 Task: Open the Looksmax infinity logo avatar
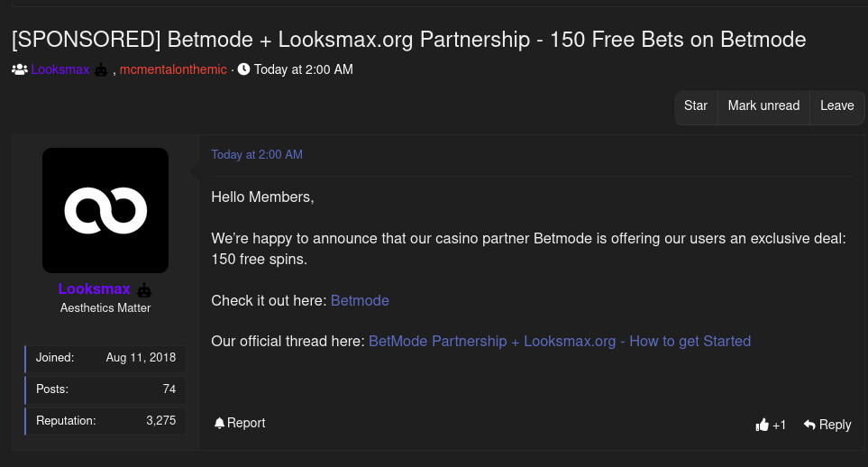[x=105, y=210]
